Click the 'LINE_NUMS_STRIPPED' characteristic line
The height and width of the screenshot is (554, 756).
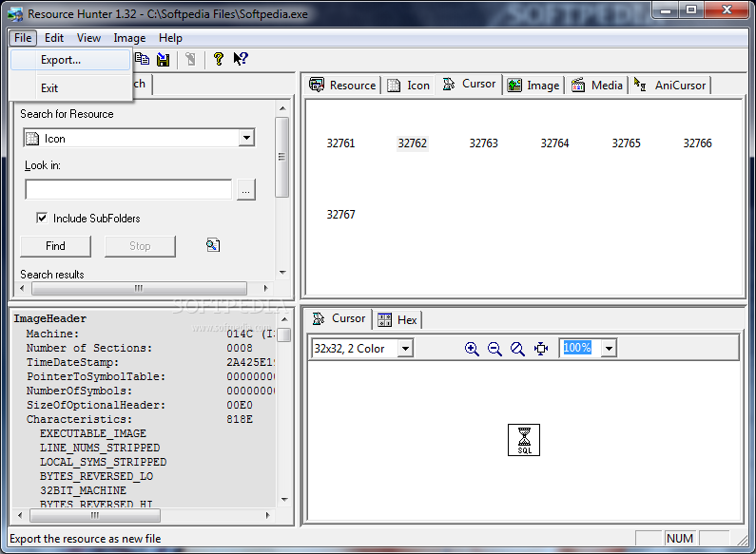[x=99, y=448]
